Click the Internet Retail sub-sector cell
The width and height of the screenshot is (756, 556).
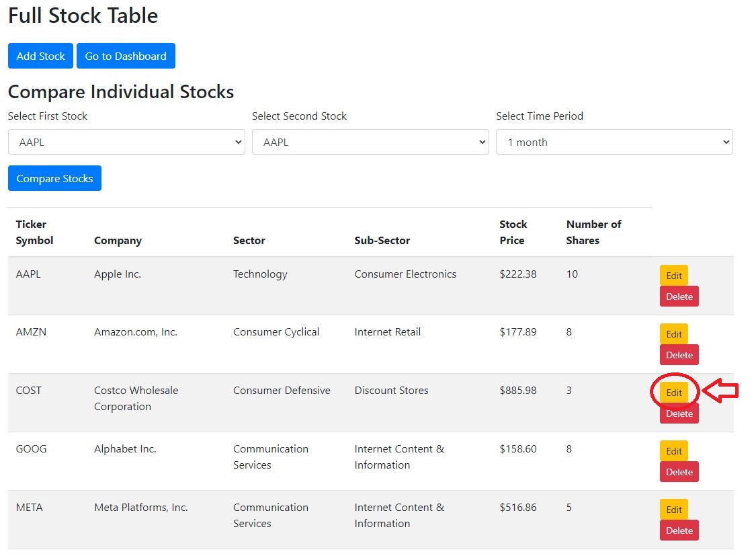(387, 331)
